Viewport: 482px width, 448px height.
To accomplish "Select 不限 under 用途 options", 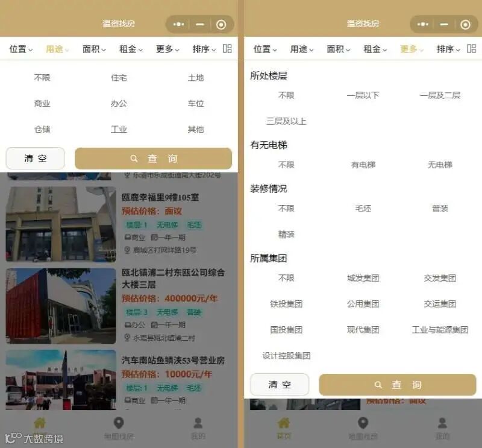I will point(42,78).
